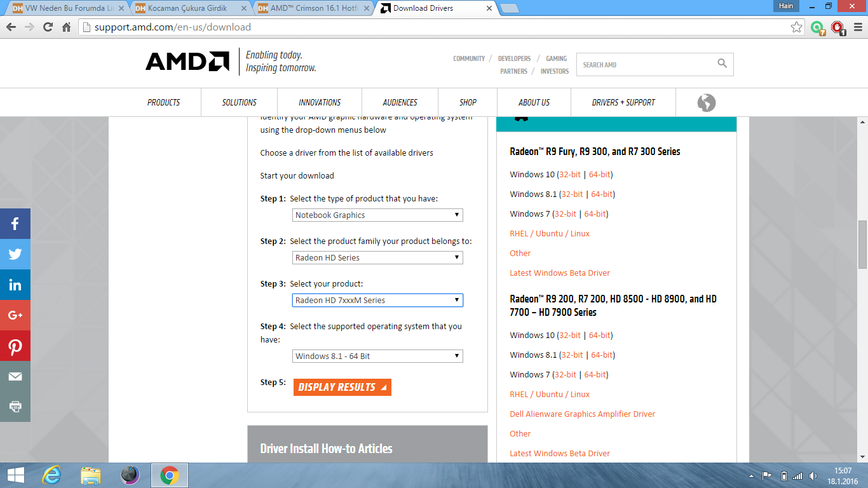Open PARTNERS link in header
This screenshot has width=868, height=488.
[513, 72]
